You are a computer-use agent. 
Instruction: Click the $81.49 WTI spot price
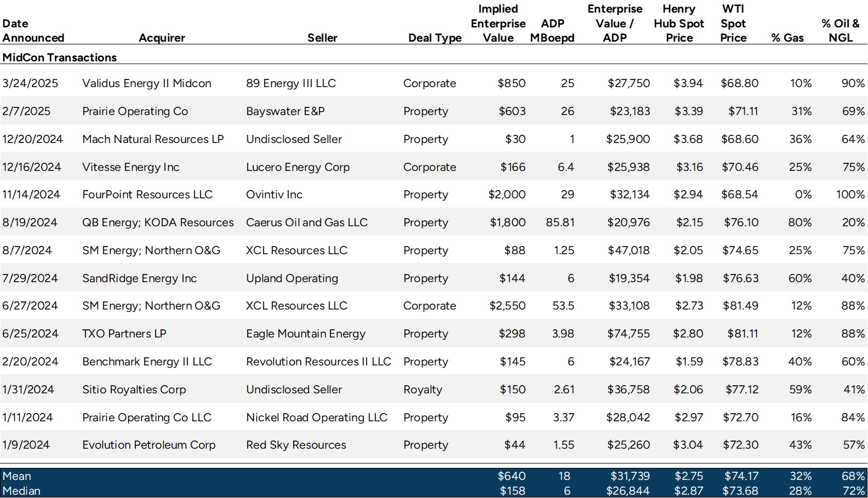pos(740,306)
